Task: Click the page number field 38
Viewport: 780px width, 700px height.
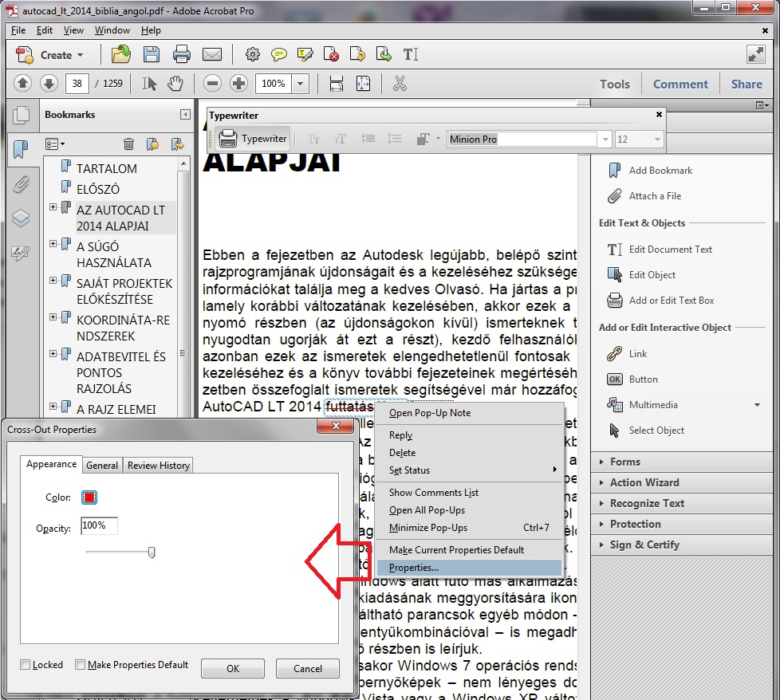Action: point(77,84)
